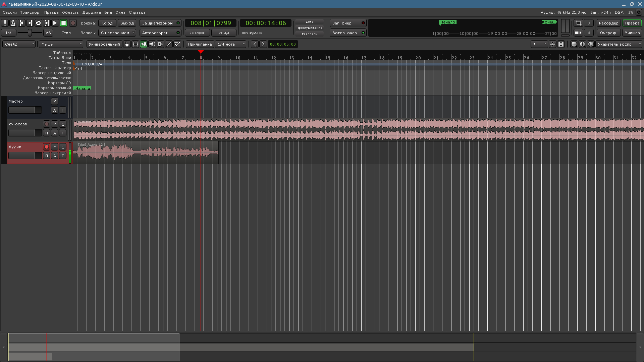Select the Stretch/shrink regions tool
The height and width of the screenshot is (362, 644).
[161, 44]
